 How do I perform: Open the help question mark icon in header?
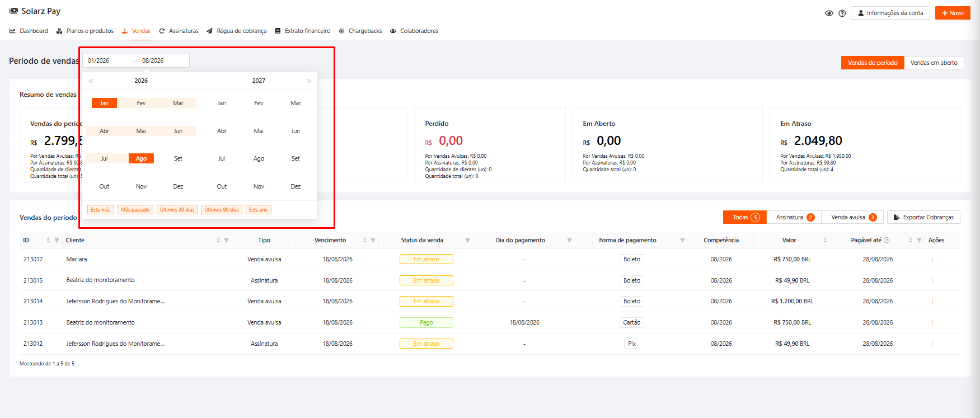(x=842, y=13)
